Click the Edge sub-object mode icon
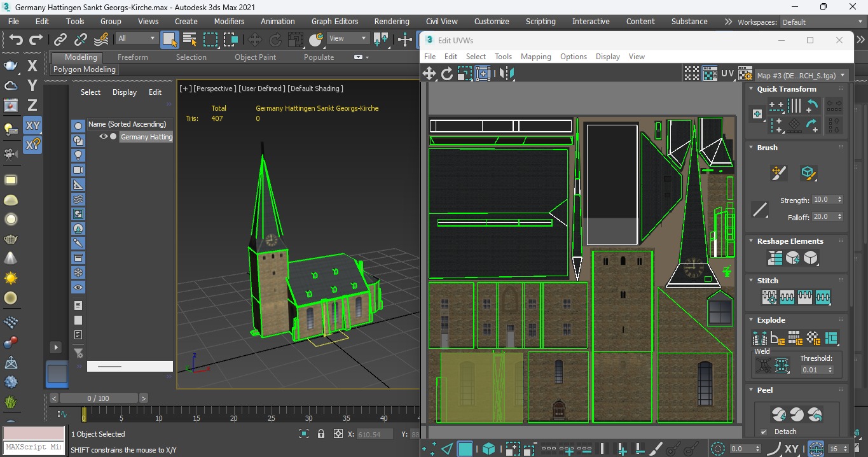 447,449
